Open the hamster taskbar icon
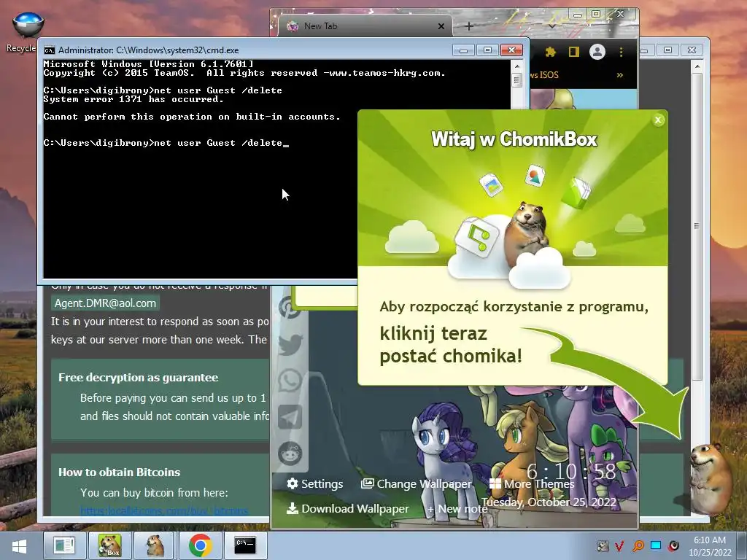The width and height of the screenshot is (747, 560). (155, 545)
